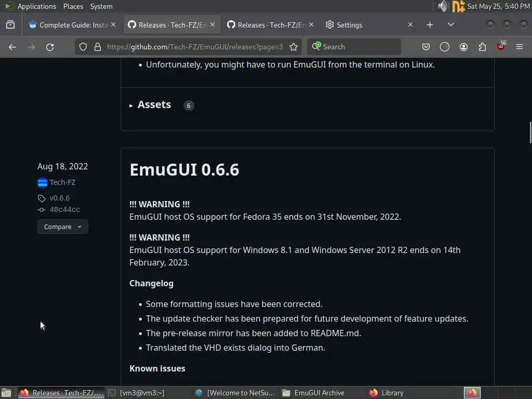The image size is (532, 399).
Task: Open the Firefox account icon
Action: click(x=463, y=47)
